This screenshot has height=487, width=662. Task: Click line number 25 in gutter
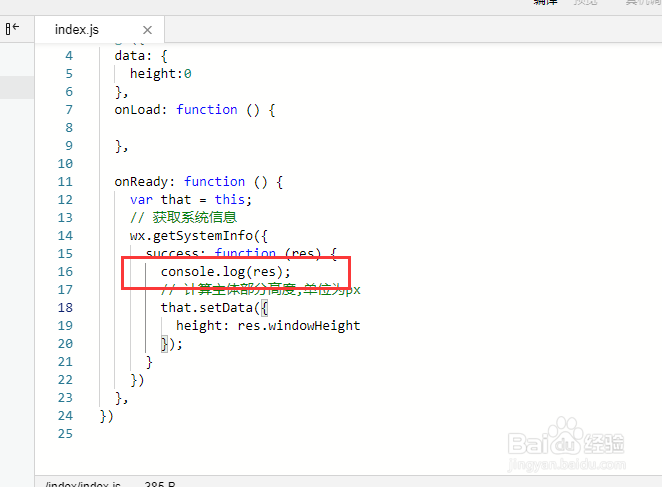coord(65,434)
